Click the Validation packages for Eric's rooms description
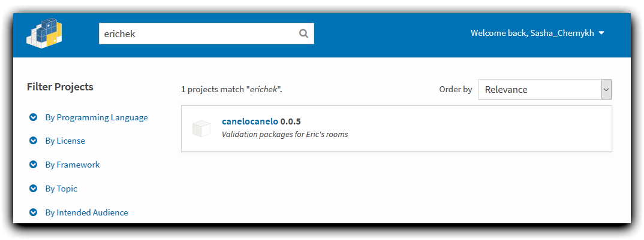The image size is (644, 240). 285,135
